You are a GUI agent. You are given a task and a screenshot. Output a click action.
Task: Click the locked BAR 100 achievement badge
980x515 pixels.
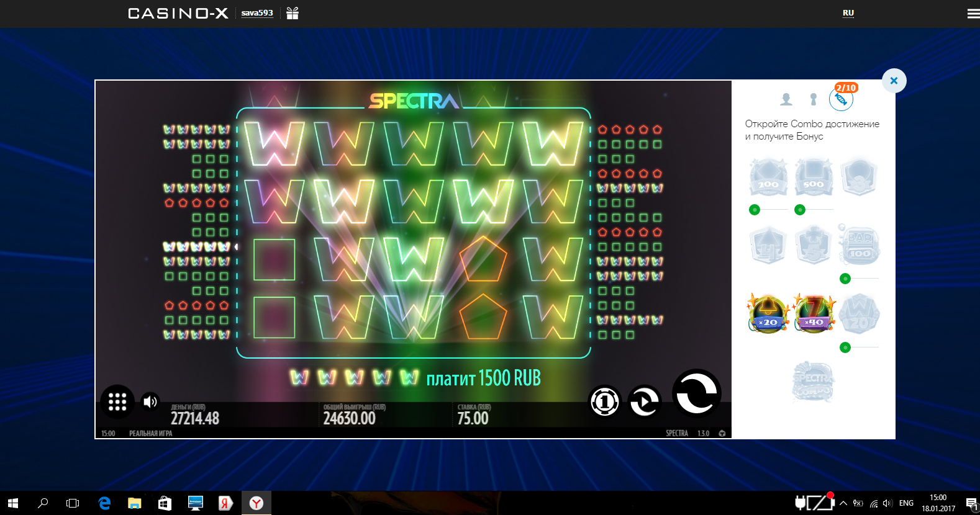tap(859, 245)
